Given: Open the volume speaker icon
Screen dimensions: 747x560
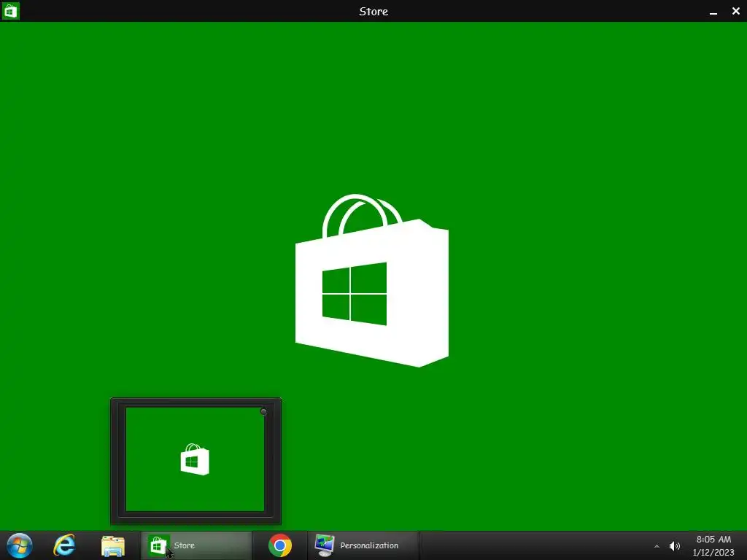Looking at the screenshot, I should tap(675, 546).
